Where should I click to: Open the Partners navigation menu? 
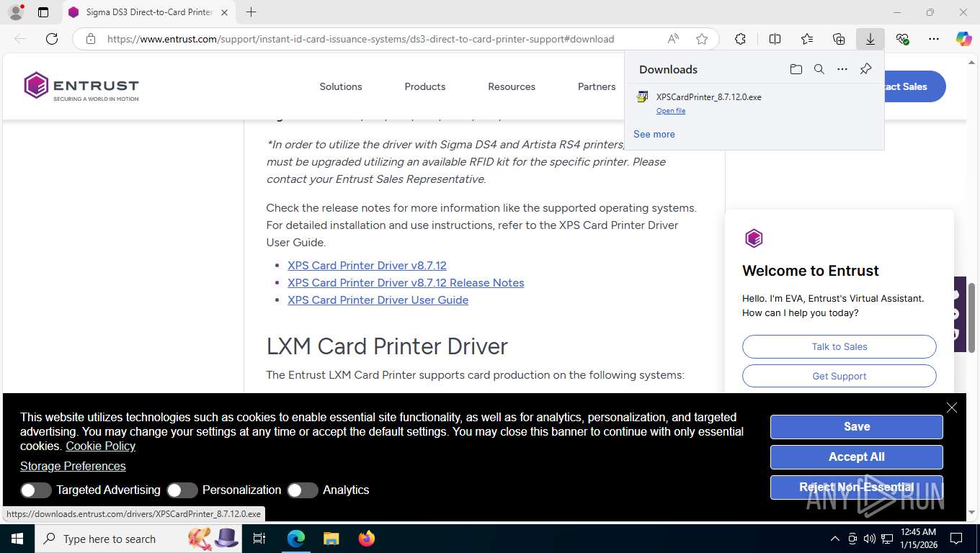tap(597, 86)
